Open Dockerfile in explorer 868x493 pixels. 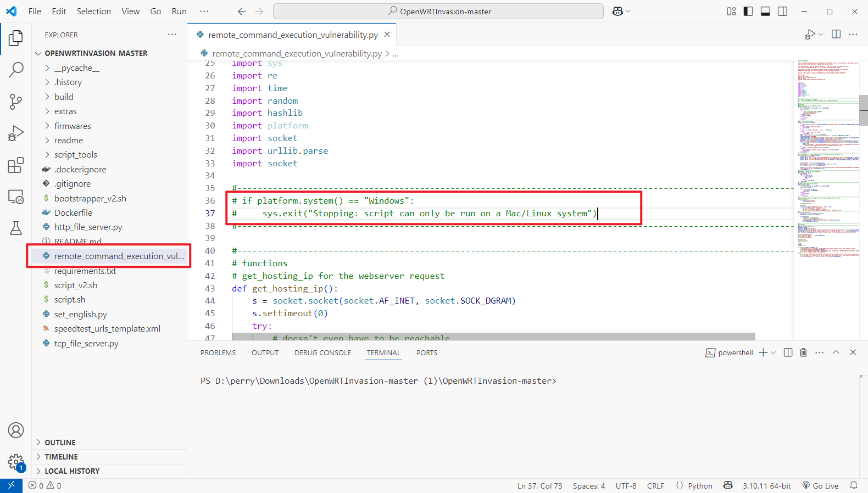pyautogui.click(x=109, y=213)
